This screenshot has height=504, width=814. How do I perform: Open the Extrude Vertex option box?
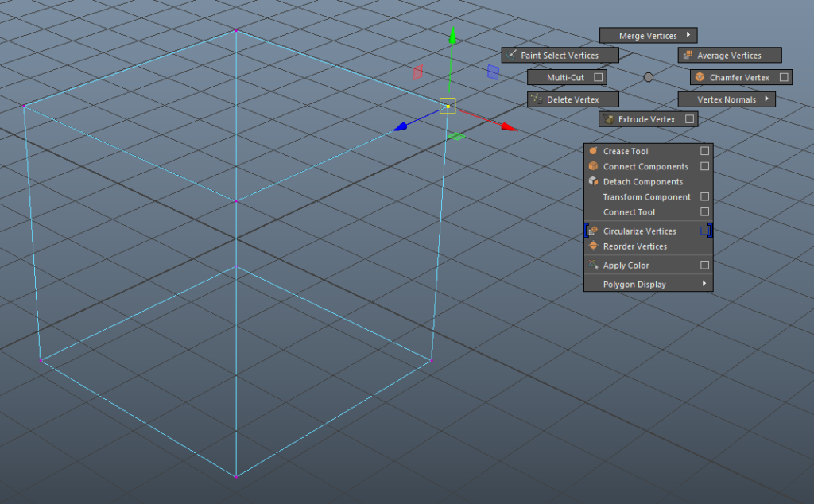tap(689, 119)
